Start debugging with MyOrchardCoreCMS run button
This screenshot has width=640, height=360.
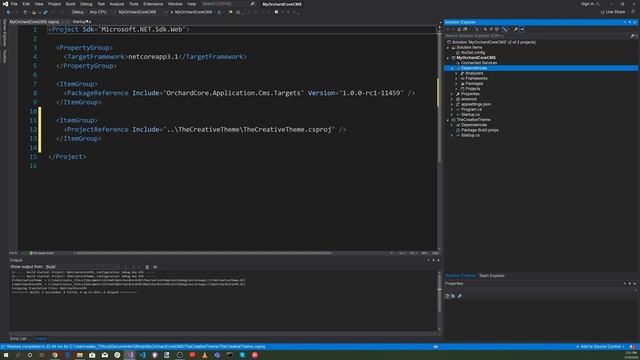tap(191, 12)
